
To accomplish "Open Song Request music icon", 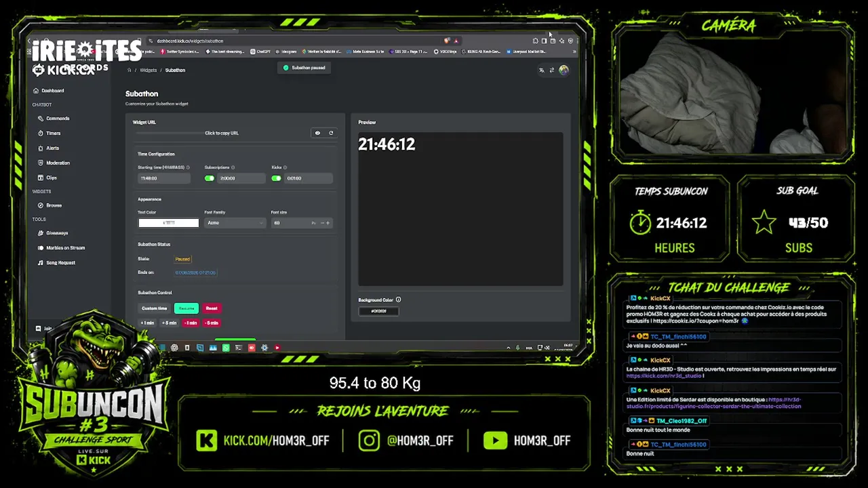I will tap(41, 263).
